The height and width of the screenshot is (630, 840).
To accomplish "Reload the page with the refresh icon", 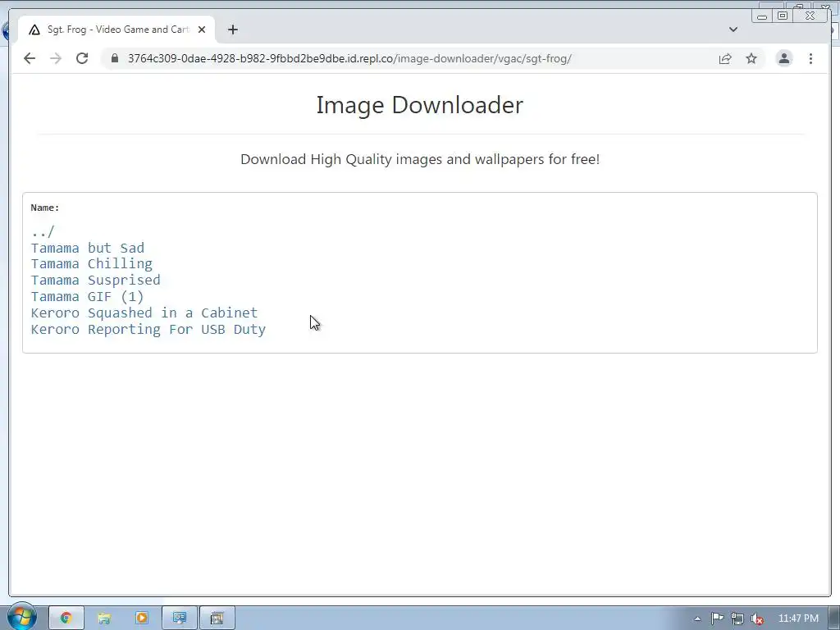I will tap(82, 58).
